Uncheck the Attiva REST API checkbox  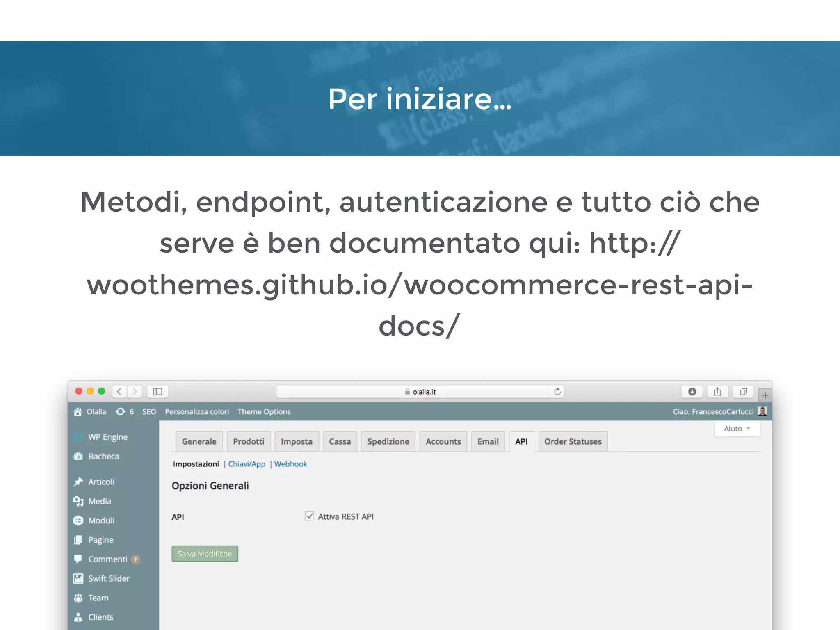(309, 516)
